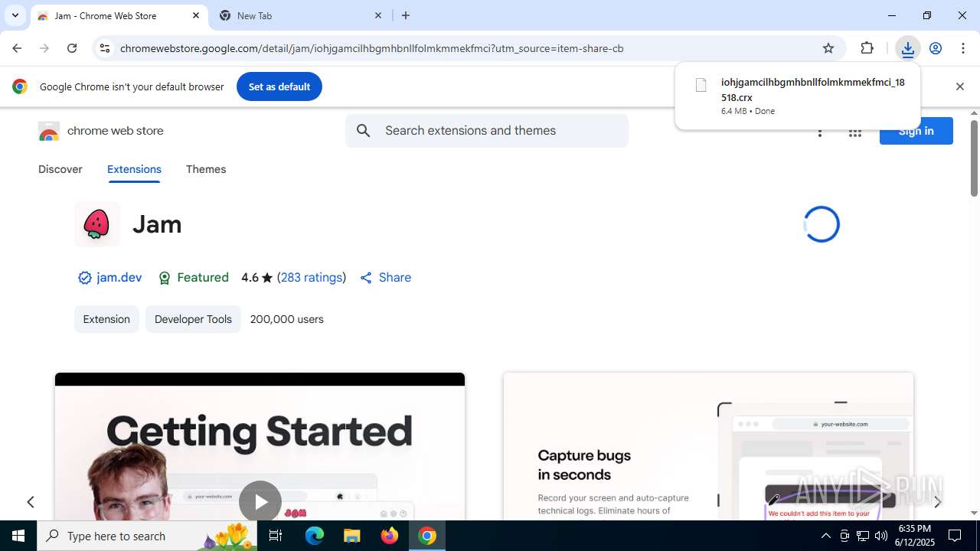Click the Sign in button
The image size is (980, 551).
pos(916,131)
